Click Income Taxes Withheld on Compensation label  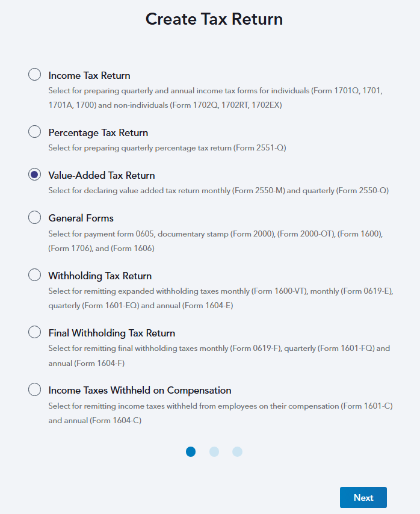[140, 391]
